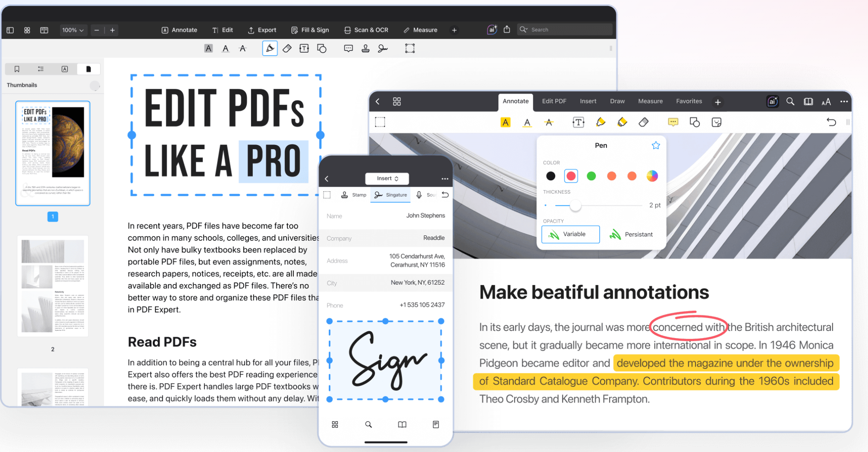
Task: Select Singature tool on phone
Action: (x=390, y=195)
